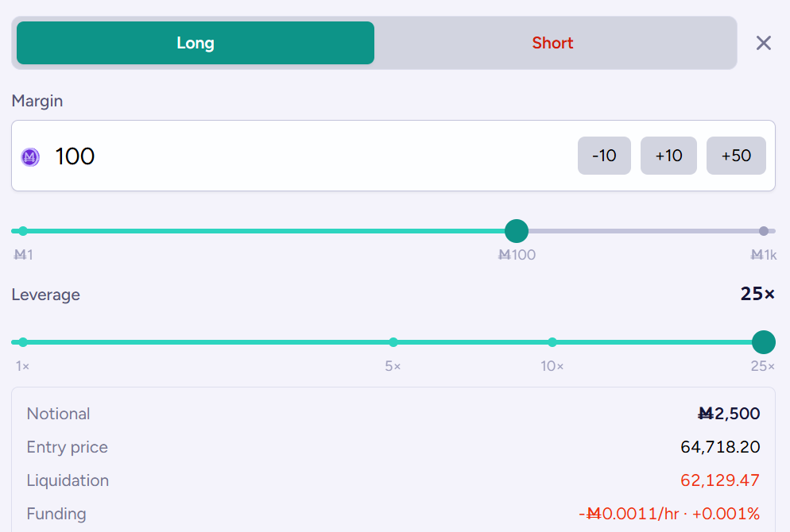Click the M100 label under margin slider
The image size is (790, 532).
coord(517,255)
